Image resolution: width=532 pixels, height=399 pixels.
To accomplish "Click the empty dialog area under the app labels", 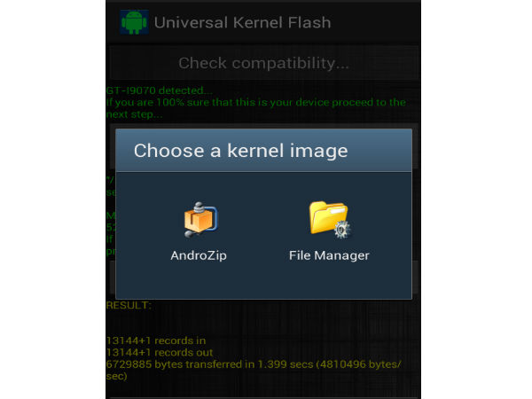I will 263,281.
